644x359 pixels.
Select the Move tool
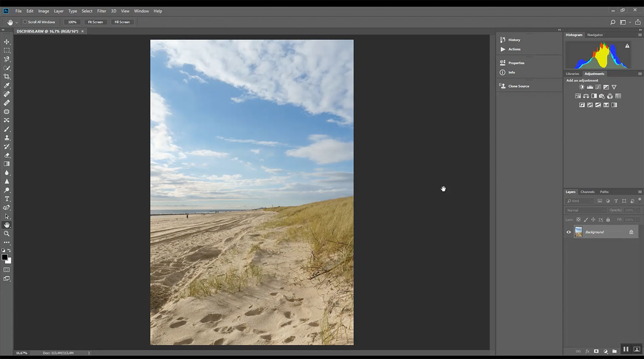(x=6, y=42)
